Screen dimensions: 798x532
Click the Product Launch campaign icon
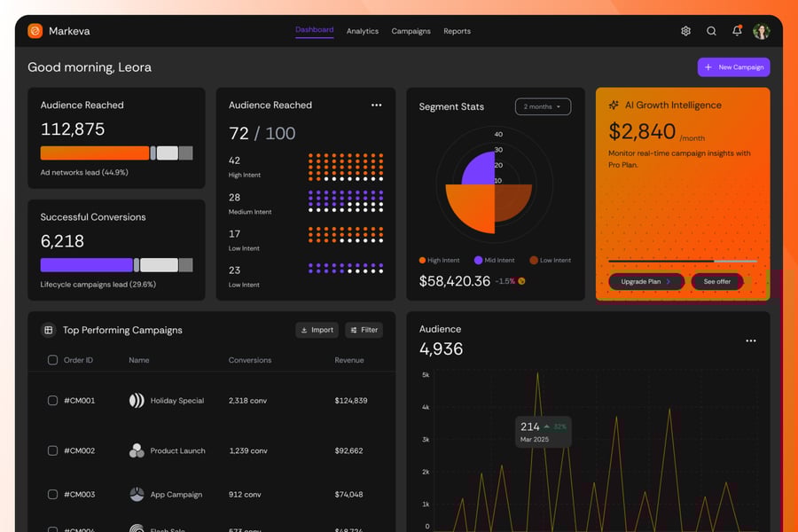(x=137, y=450)
